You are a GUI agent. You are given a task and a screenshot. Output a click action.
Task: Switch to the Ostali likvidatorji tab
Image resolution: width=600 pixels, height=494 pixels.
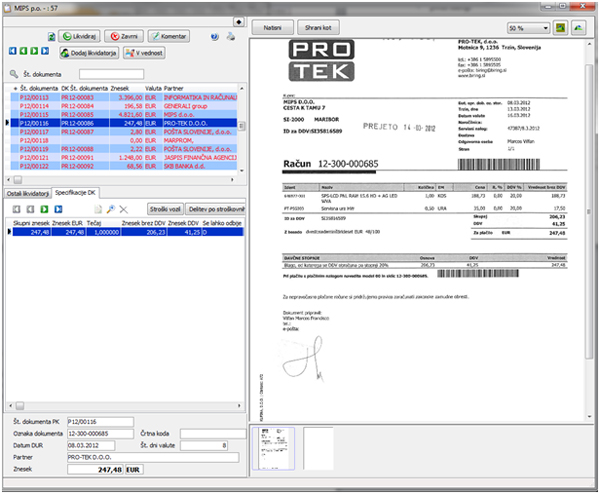point(28,194)
